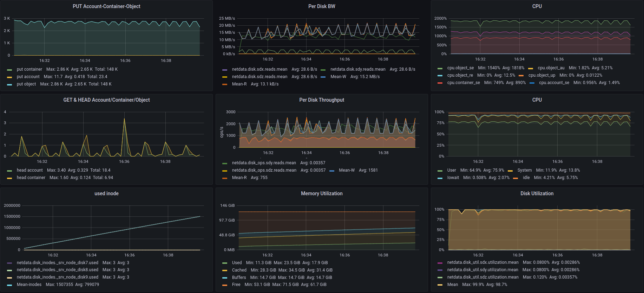Click the netdata.disk.sdx.reads.mean legend label
The width and height of the screenshot is (644, 293).
pyautogui.click(x=259, y=69)
